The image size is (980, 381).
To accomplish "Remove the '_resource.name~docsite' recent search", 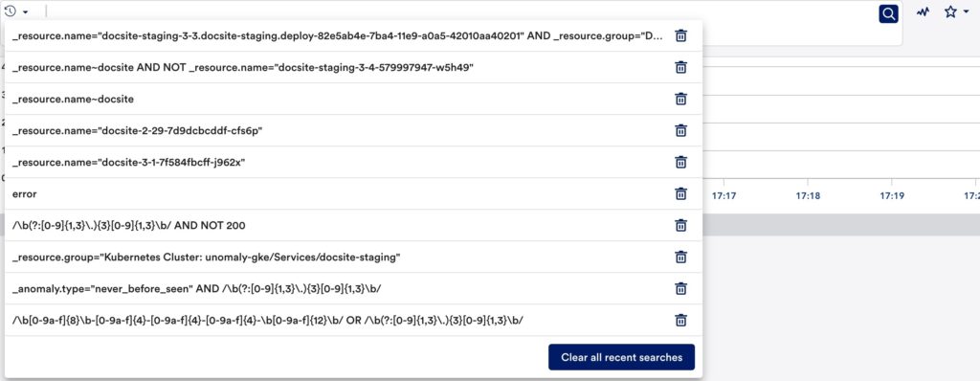I will point(681,99).
